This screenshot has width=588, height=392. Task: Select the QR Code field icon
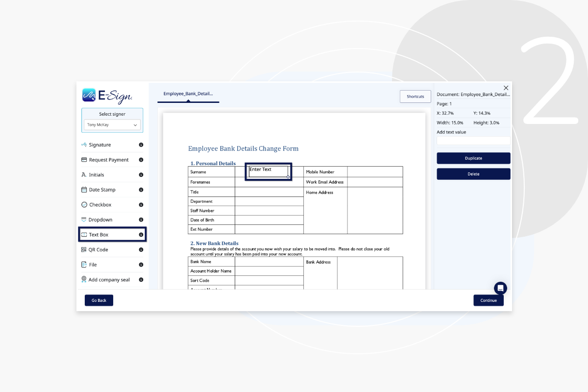click(x=84, y=250)
